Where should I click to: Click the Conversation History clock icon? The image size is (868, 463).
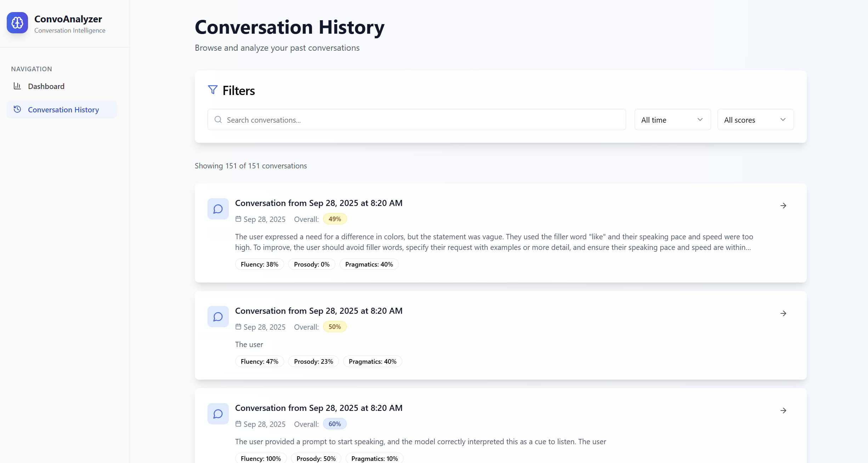tap(17, 109)
